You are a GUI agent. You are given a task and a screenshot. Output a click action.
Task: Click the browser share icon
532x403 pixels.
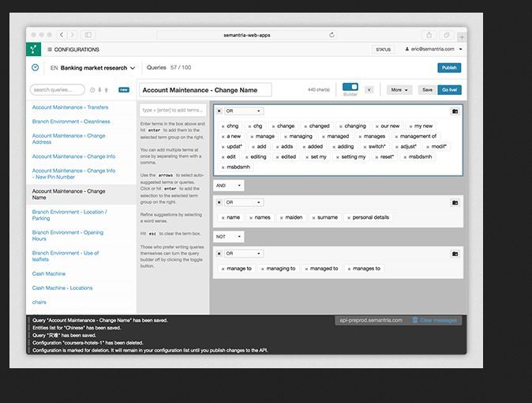[x=429, y=35]
